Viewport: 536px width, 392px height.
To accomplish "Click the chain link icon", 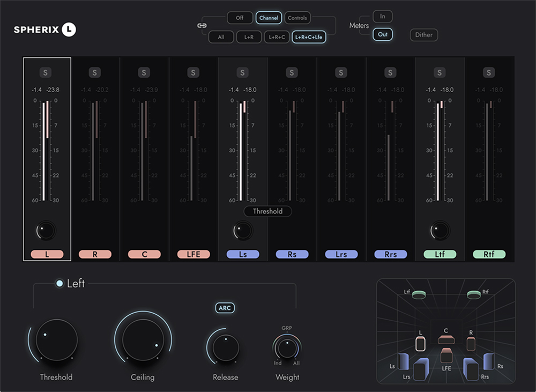I will pyautogui.click(x=202, y=26).
